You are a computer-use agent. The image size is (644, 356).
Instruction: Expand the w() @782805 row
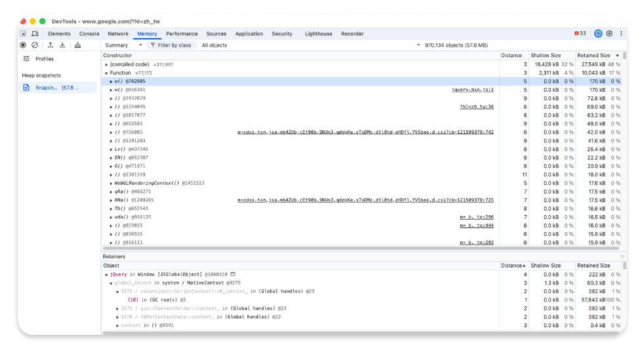111,81
